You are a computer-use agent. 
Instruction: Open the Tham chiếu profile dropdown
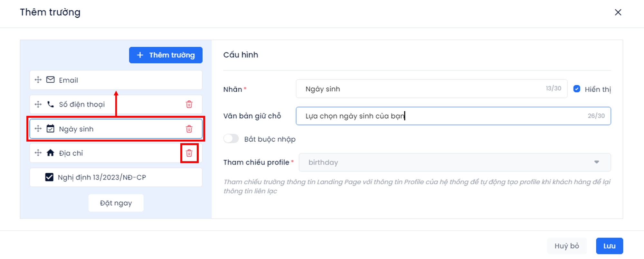(x=455, y=162)
